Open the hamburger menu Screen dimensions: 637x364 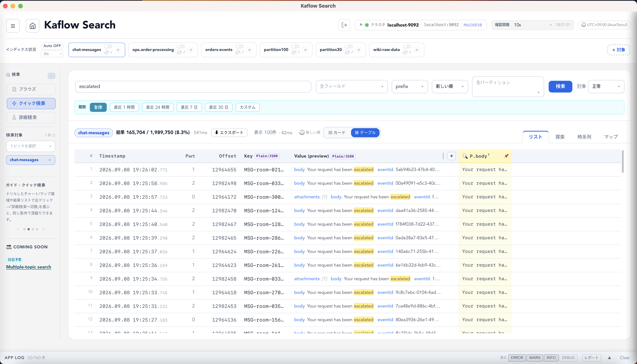tap(13, 26)
